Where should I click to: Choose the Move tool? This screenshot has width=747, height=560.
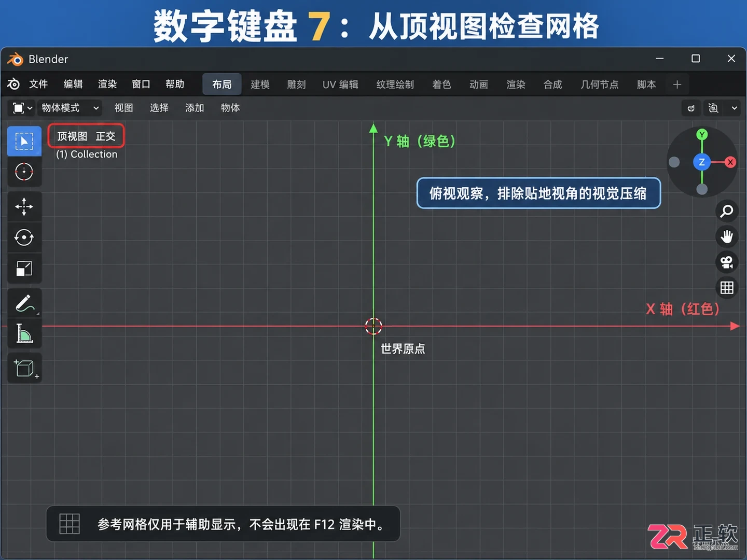[x=24, y=207]
